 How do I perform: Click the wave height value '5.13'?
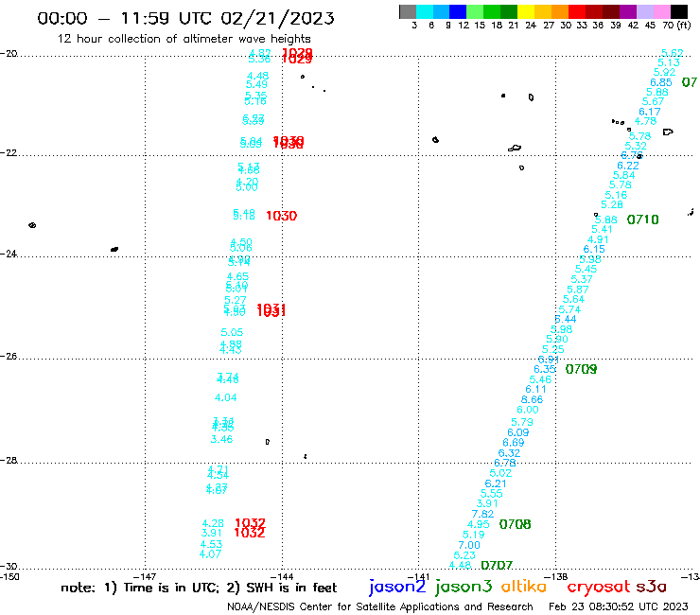[x=669, y=62]
